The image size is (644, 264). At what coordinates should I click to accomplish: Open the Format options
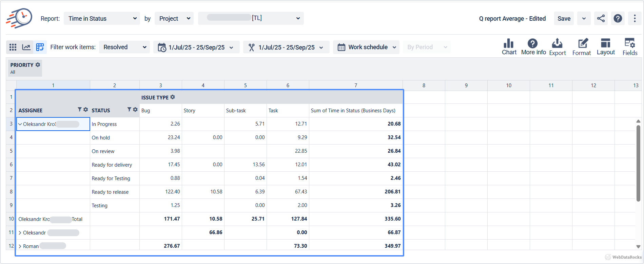point(582,47)
